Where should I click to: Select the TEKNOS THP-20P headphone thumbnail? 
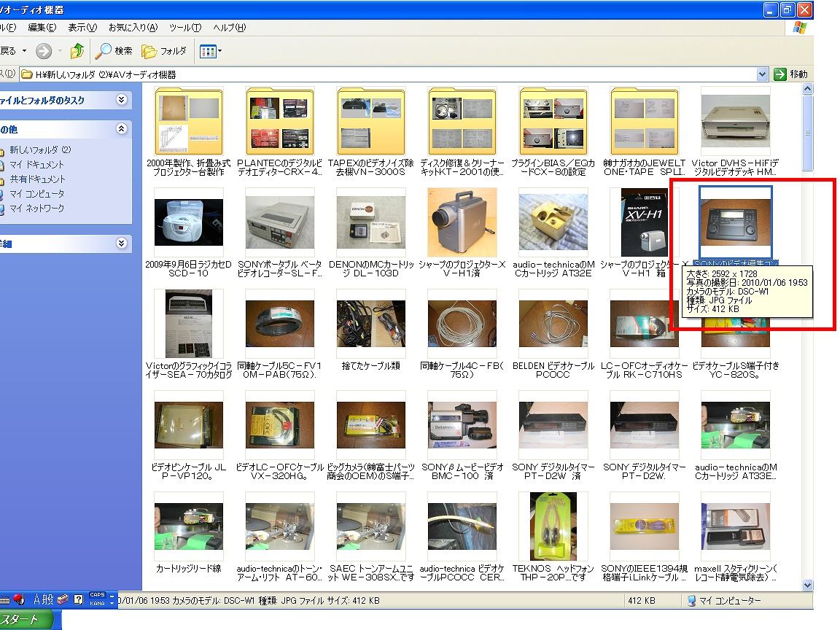[x=553, y=526]
